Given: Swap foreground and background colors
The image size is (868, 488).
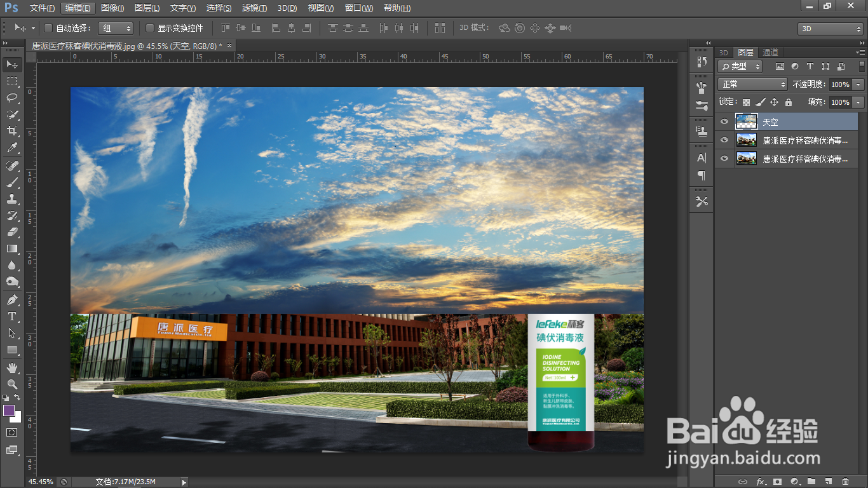Looking at the screenshot, I should point(18,398).
